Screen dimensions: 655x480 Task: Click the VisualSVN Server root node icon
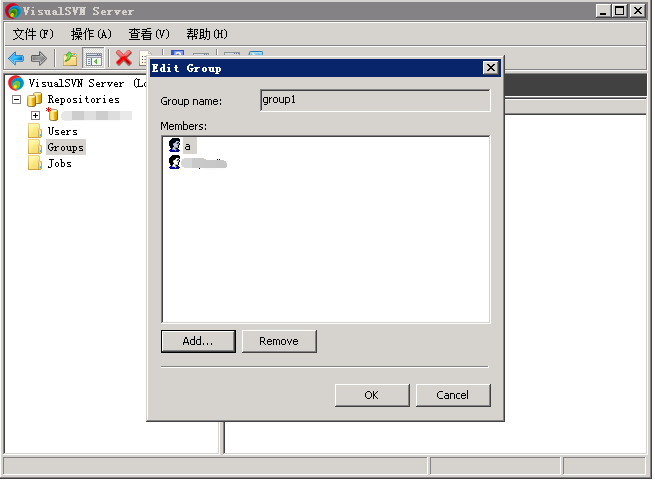pos(16,83)
